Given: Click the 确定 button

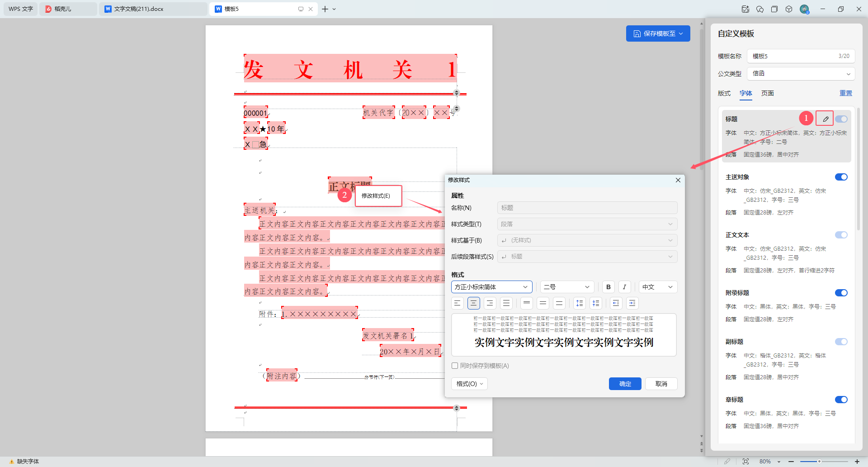Looking at the screenshot, I should coord(625,384).
